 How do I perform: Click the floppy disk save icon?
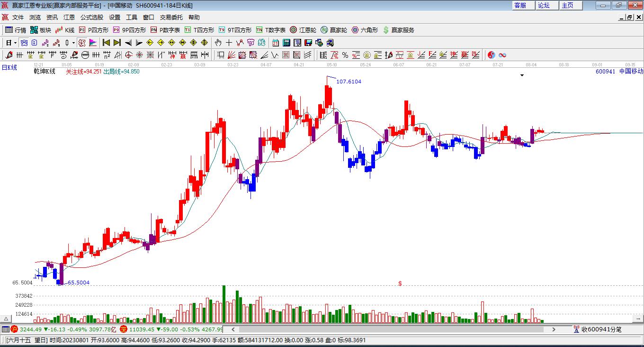pyautogui.click(x=308, y=43)
